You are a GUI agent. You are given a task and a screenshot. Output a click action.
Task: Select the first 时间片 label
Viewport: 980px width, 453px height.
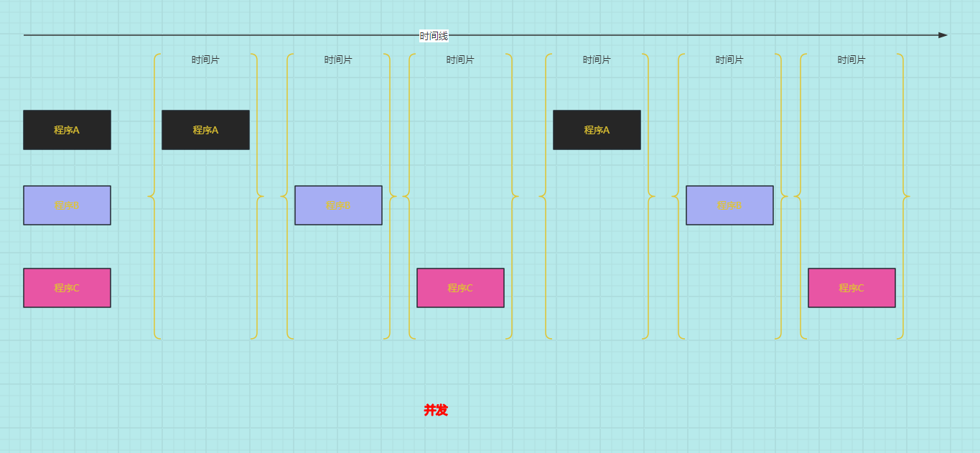coord(205,60)
